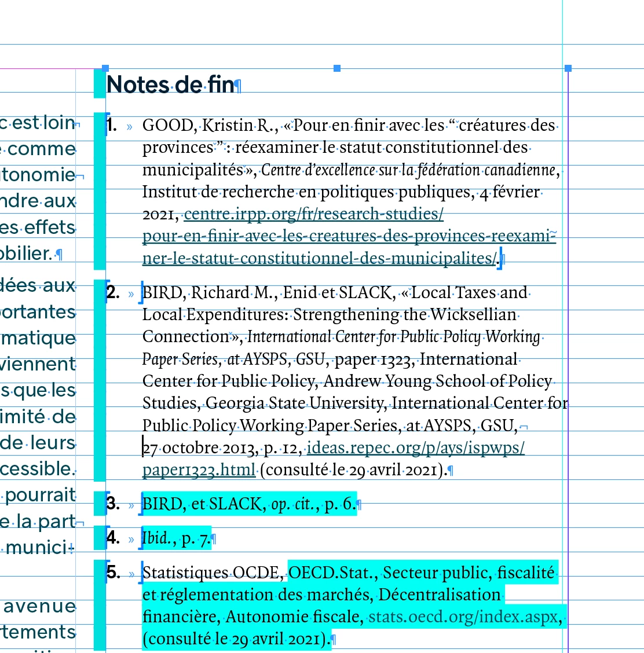Viewport: 644px width, 653px height.
Task: Click link line 'ner-le-statut-constitutionnel-des-municipalites/'
Action: pyautogui.click(x=320, y=258)
